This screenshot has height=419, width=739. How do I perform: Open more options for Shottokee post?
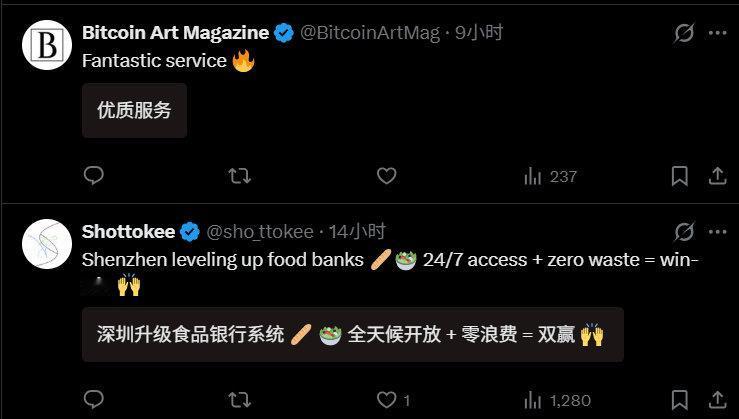click(x=717, y=232)
